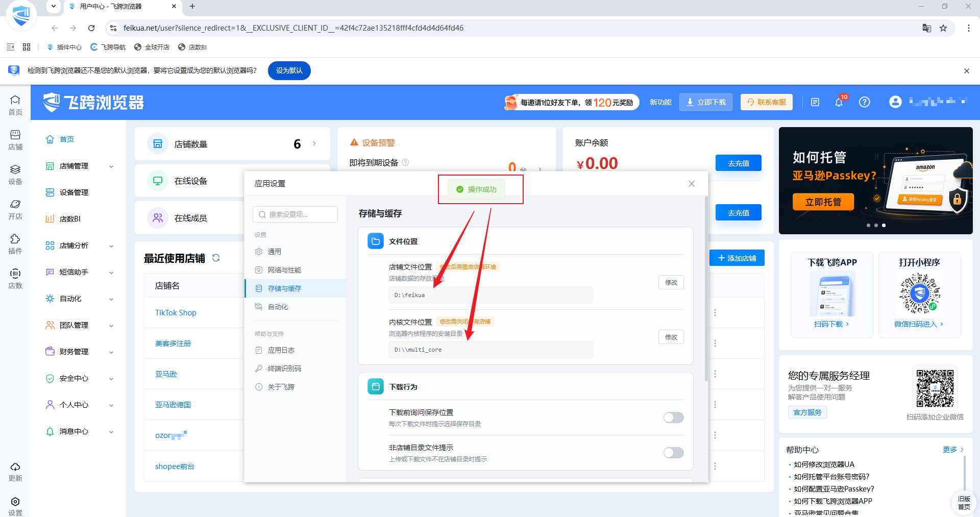Viewport: 980px width, 517px height.
Task: Open 关于飞跨 in settings dialog
Action: pyautogui.click(x=296, y=387)
